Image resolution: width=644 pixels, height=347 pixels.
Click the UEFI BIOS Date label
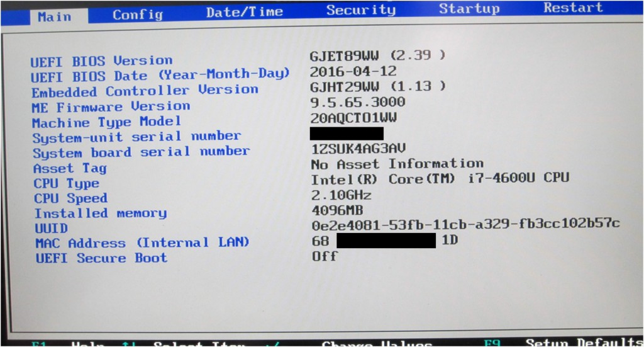tap(160, 76)
